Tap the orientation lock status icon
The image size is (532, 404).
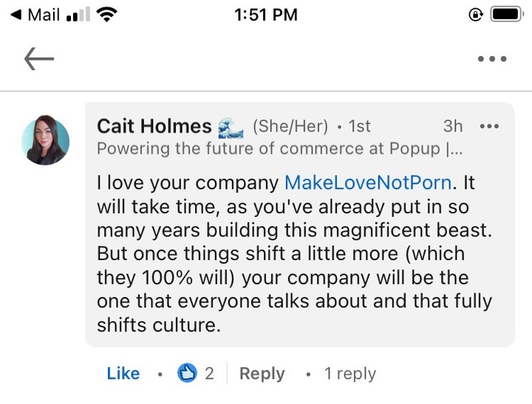[x=476, y=15]
